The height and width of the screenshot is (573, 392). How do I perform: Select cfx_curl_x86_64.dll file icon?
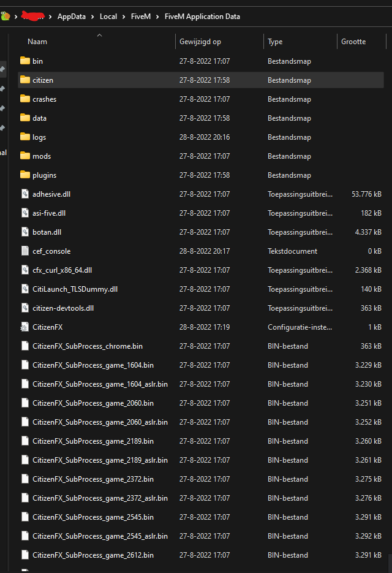[x=25, y=270]
